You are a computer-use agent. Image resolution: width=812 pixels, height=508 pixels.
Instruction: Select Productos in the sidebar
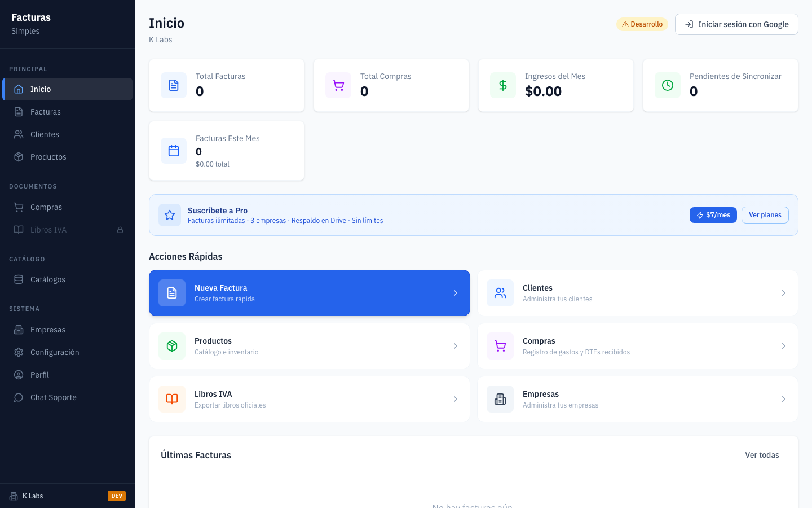click(68, 157)
